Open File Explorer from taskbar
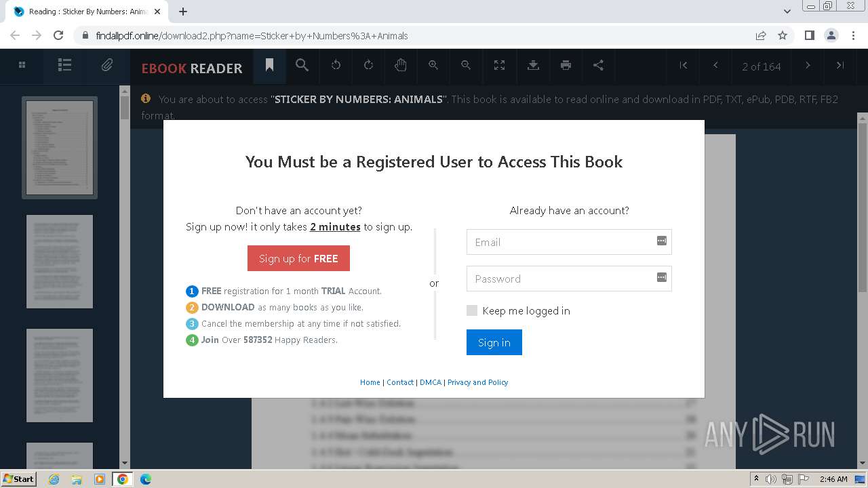The width and height of the screenshot is (868, 488). tap(77, 479)
